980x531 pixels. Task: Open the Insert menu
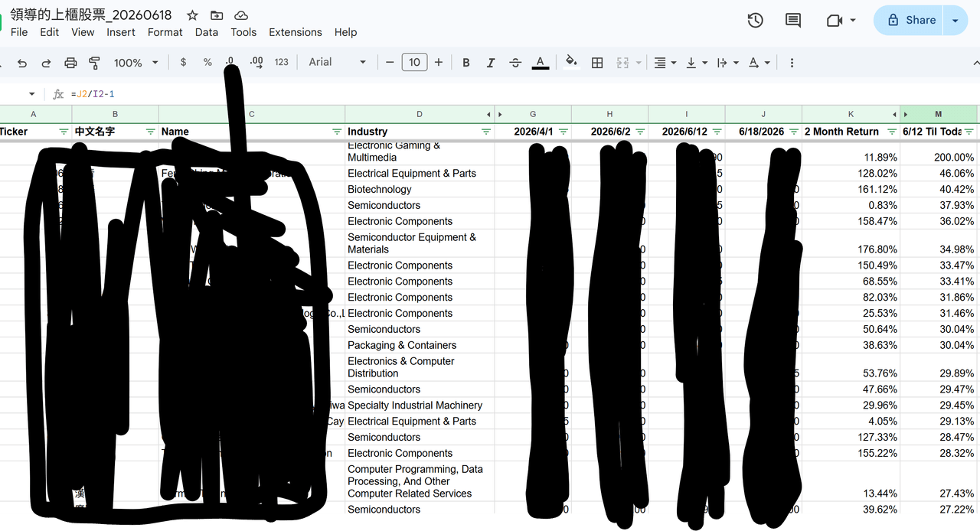click(121, 32)
